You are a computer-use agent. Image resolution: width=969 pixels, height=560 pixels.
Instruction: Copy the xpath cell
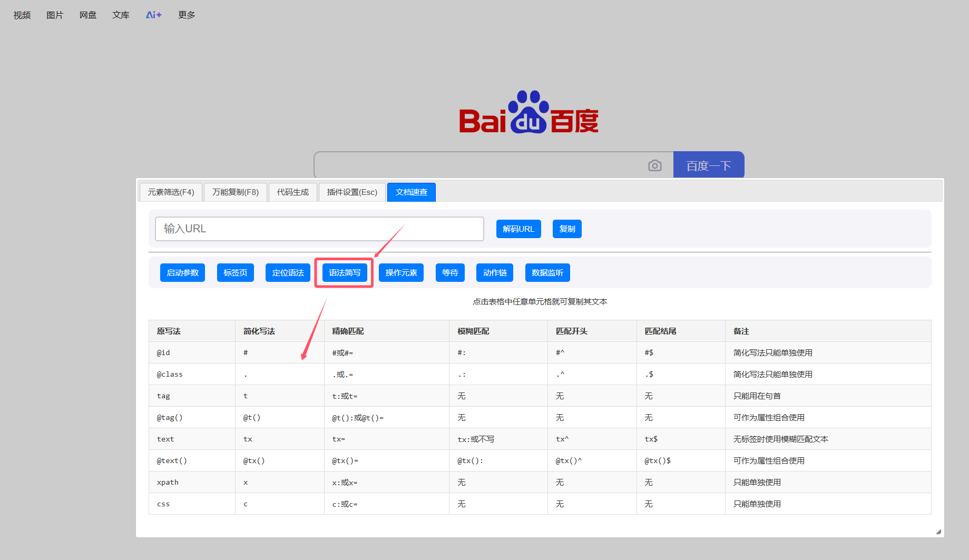(192, 482)
